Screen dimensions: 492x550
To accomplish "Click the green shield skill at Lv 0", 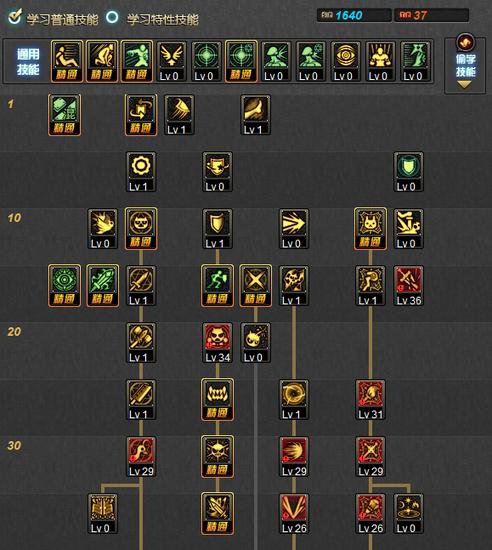I will point(409,172).
